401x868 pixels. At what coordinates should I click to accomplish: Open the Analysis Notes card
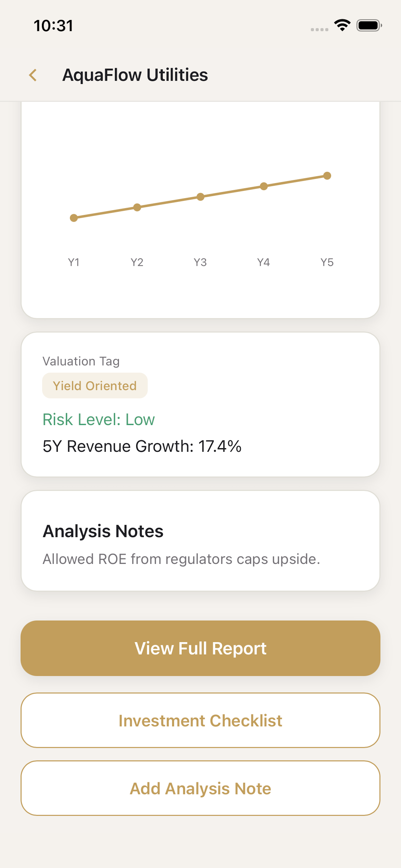tap(200, 541)
